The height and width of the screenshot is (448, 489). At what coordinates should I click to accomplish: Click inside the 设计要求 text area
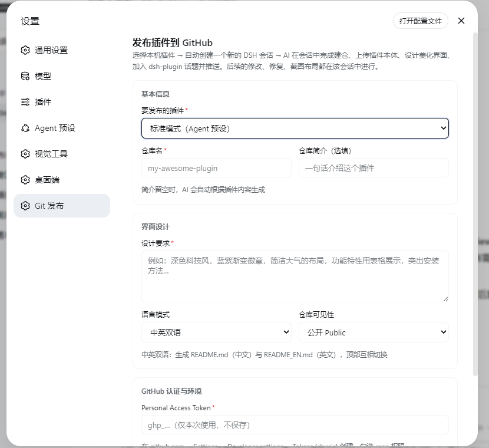pyautogui.click(x=295, y=276)
